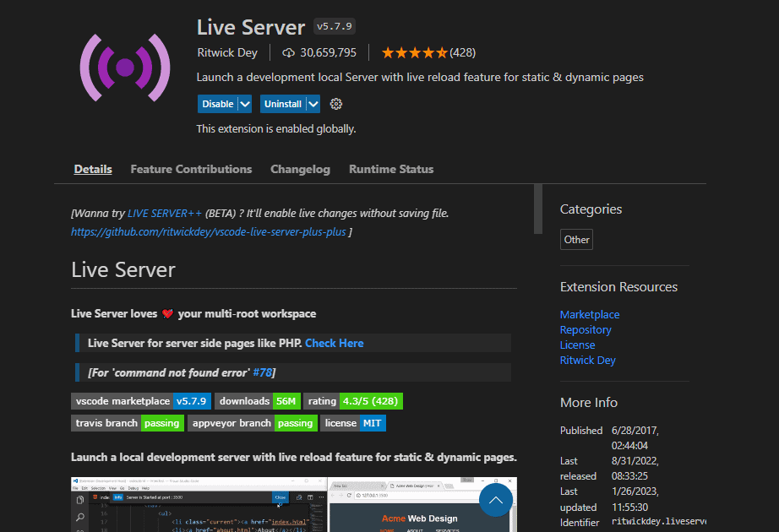Image resolution: width=779 pixels, height=532 pixels.
Task: Click the vscode marketplace v5.7.9 badge
Action: tap(141, 401)
